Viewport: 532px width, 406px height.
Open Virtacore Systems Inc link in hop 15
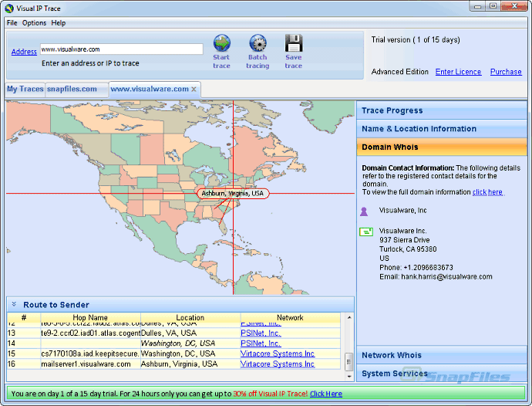pos(278,354)
